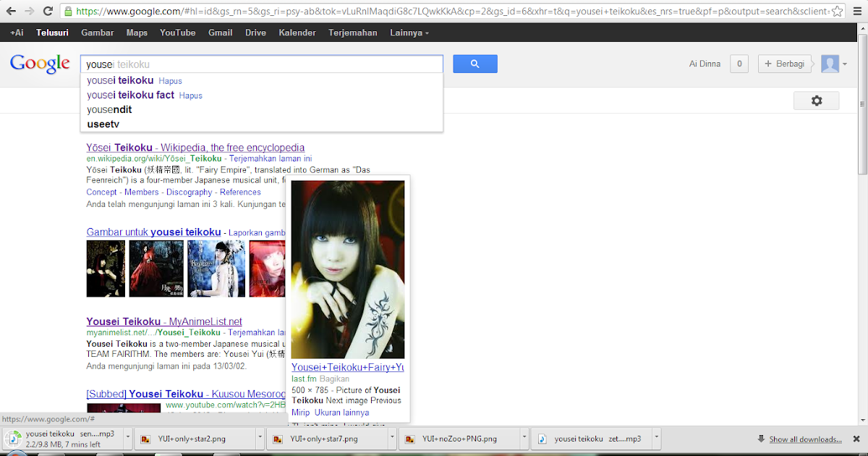This screenshot has height=456, width=868.
Task: Open the first image result thumbnail
Action: [x=106, y=269]
